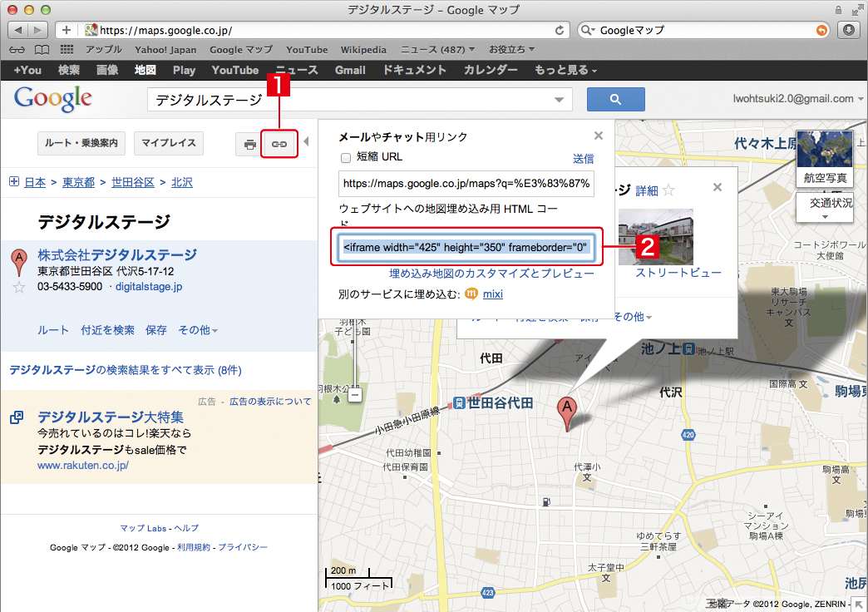868x612 pixels.
Task: Select 画像 in the Google bar
Action: point(107,71)
